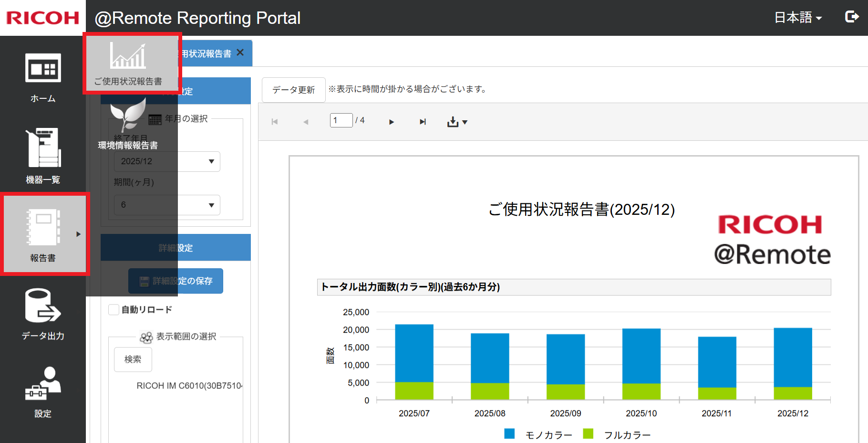Click the 2025/12 chart bar
The image size is (868, 443).
[793, 364]
